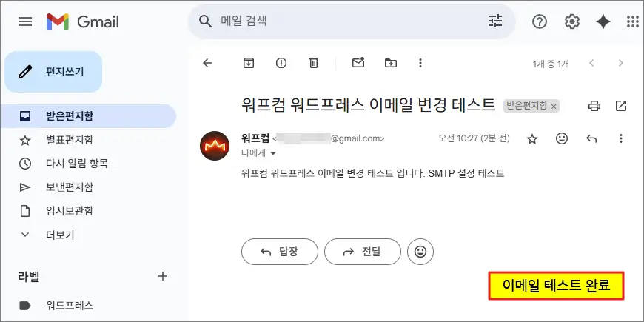
Task: Compose a new mail with 편지쓰기
Action: [53, 72]
